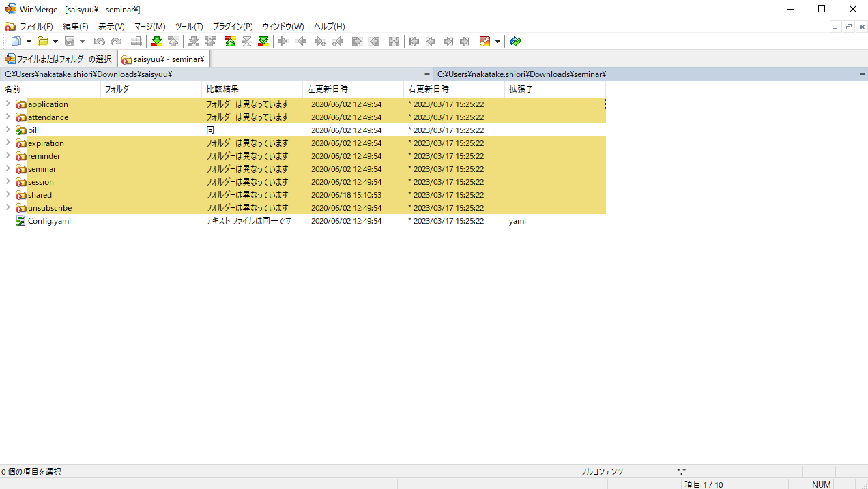The width and height of the screenshot is (868, 489).
Task: Click the 2020/06/18 15:10:53 date cell
Action: (346, 195)
